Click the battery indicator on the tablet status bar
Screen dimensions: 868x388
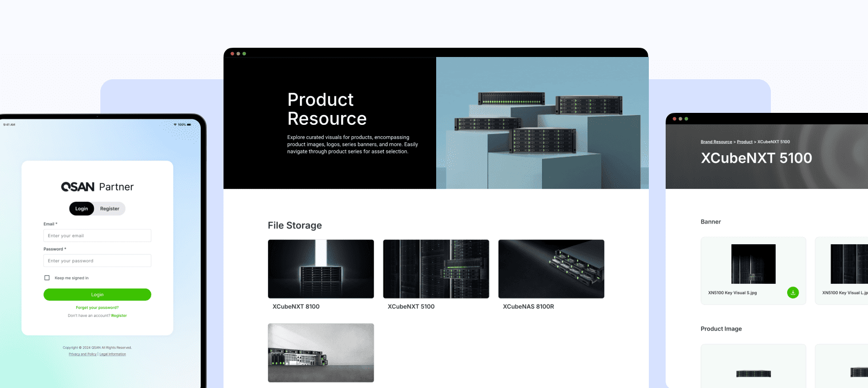point(189,125)
